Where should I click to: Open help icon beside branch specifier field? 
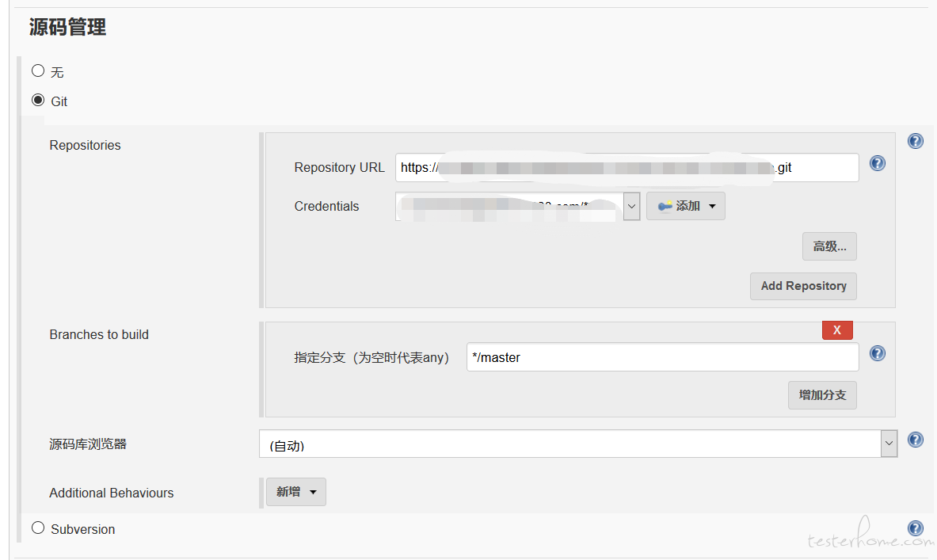pyautogui.click(x=878, y=353)
